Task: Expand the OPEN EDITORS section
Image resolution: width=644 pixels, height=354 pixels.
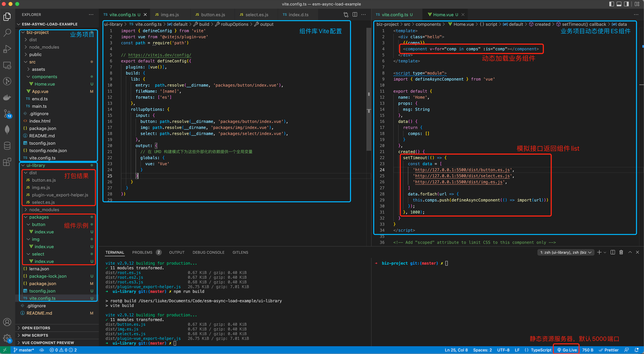Action: tap(36, 328)
